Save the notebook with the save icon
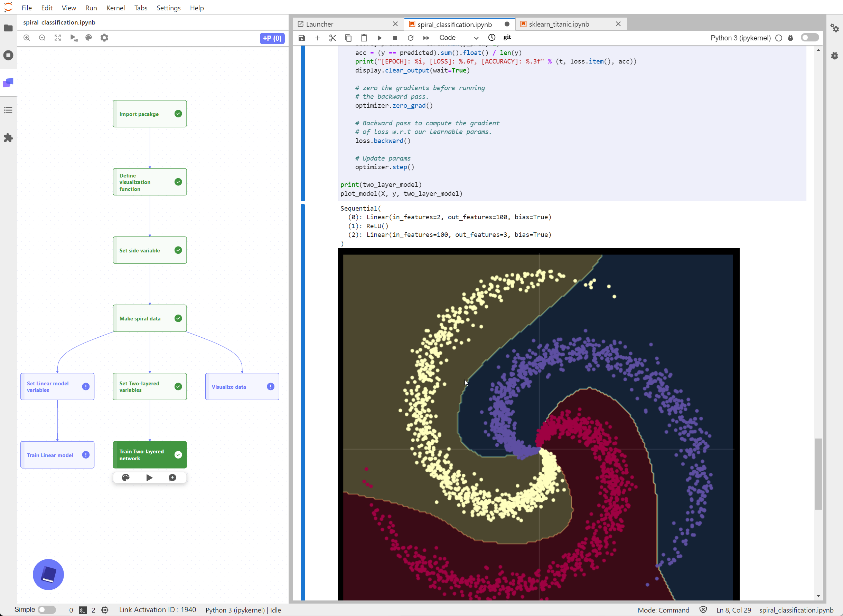Screen dimensions: 843x616 coord(301,38)
